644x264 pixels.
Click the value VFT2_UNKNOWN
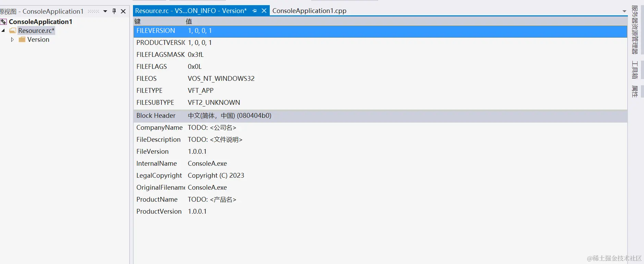[x=214, y=102]
